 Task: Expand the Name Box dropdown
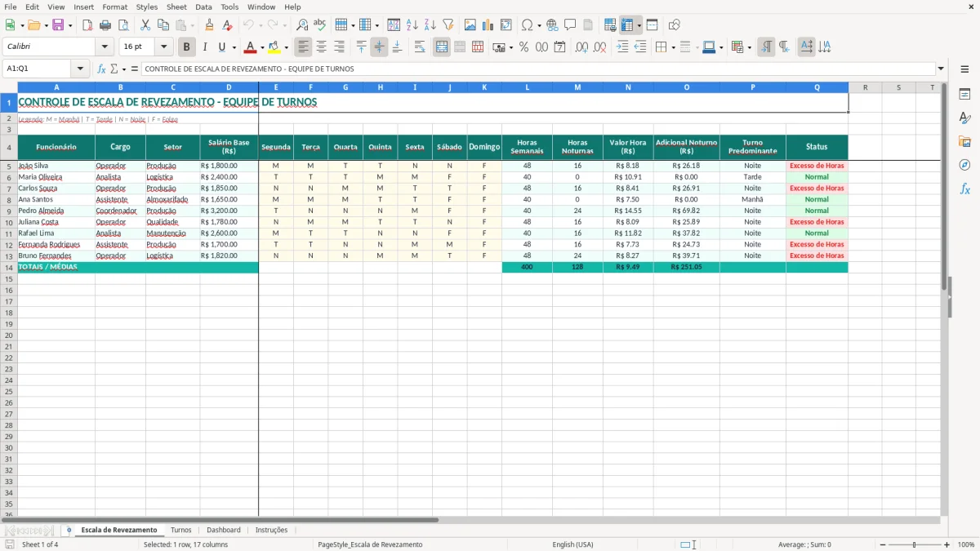80,69
